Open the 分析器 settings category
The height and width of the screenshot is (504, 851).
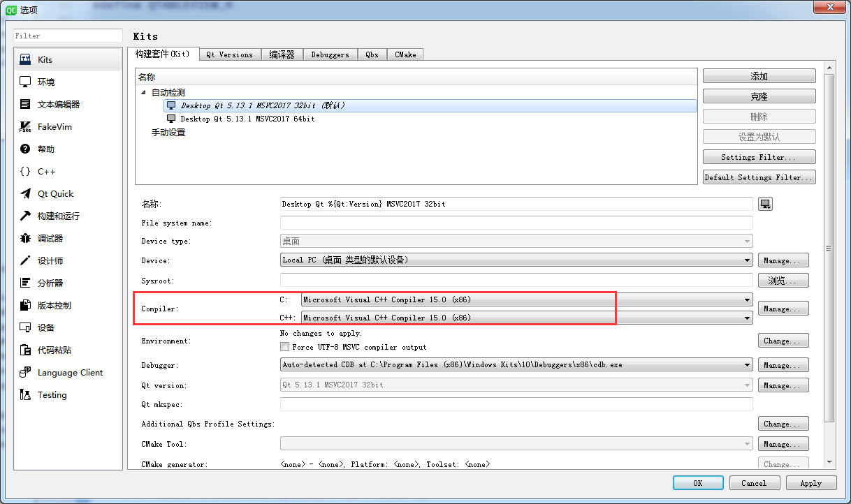click(68, 283)
